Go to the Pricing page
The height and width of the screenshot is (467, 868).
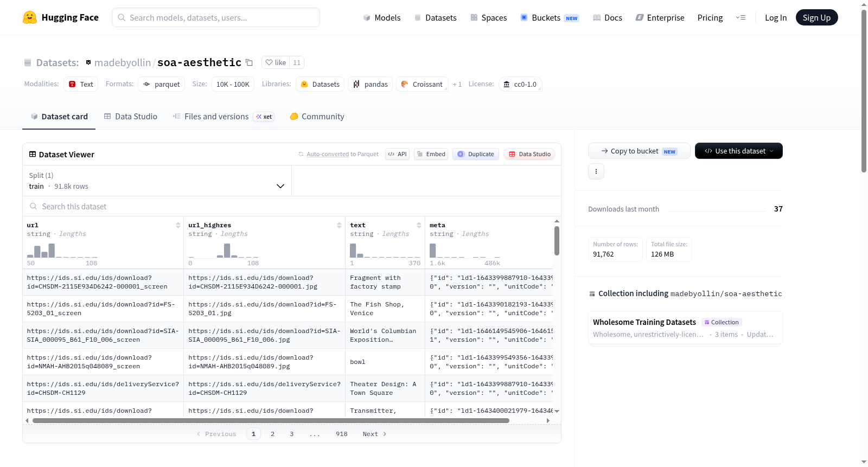click(710, 17)
